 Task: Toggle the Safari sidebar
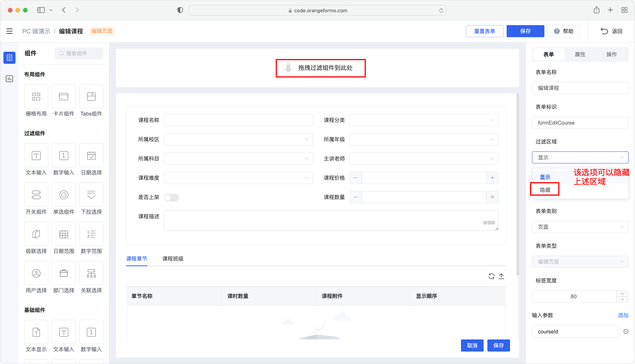(41, 10)
